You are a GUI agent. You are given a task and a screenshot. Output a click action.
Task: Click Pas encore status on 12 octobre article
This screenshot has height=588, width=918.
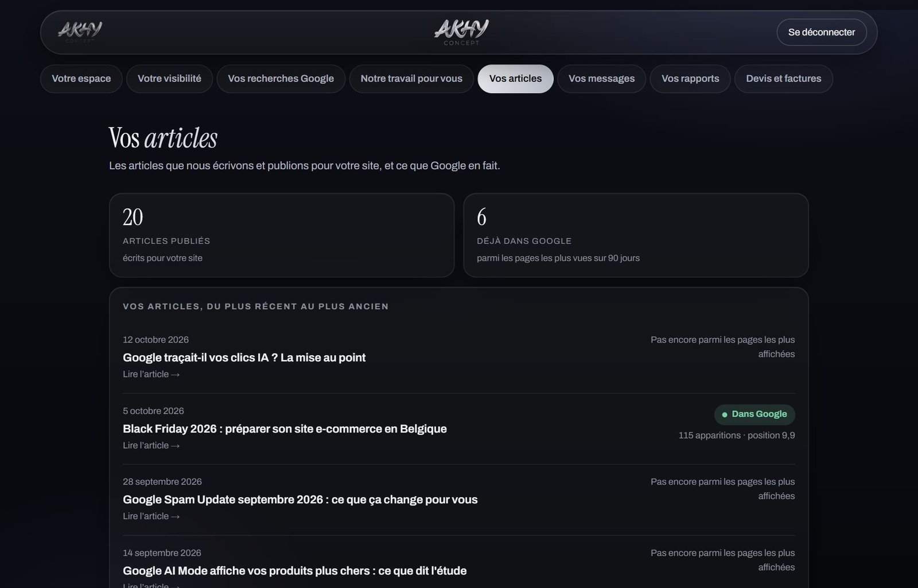tap(722, 347)
